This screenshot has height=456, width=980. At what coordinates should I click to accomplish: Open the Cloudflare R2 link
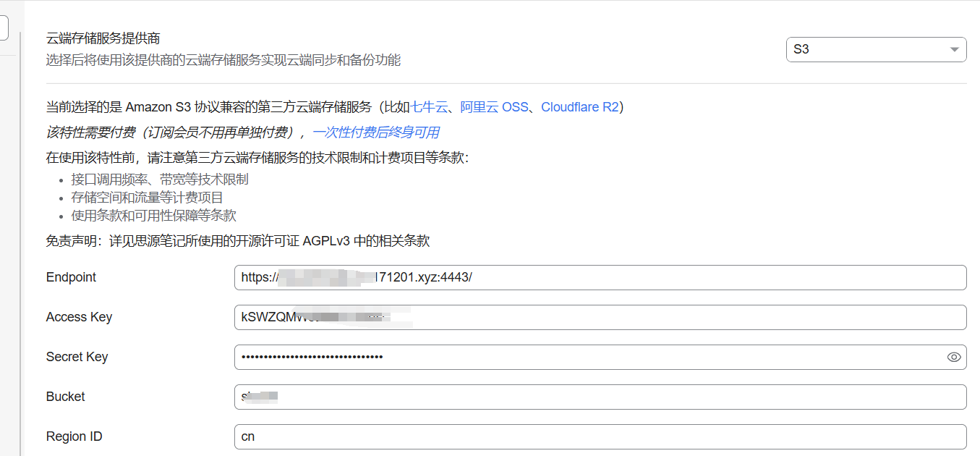[x=580, y=107]
